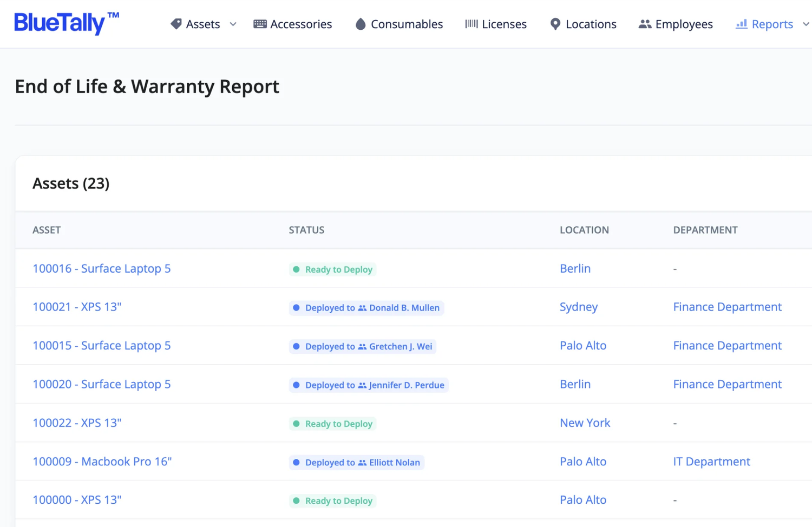
Task: Click the STATUS column header
Action: (x=306, y=230)
